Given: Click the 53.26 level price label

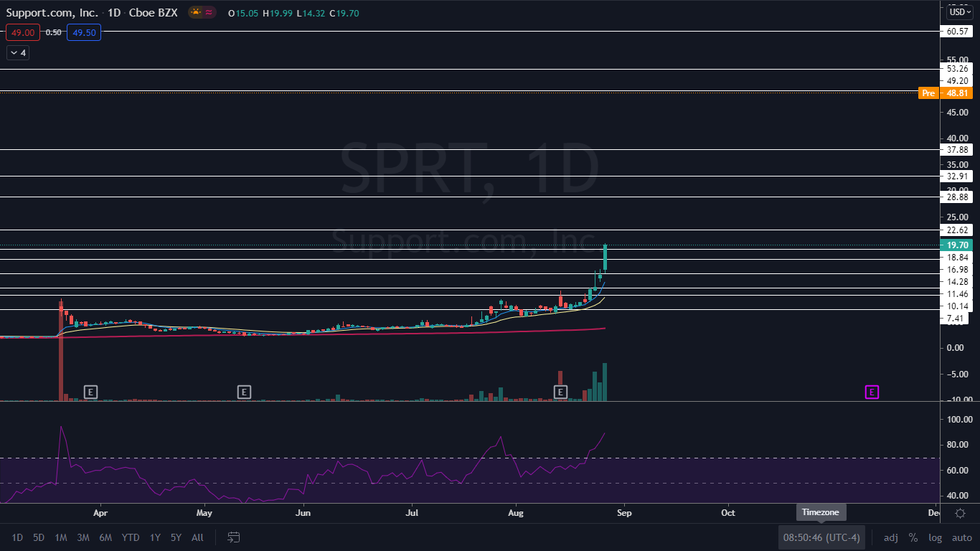Looking at the screenshot, I should point(958,69).
